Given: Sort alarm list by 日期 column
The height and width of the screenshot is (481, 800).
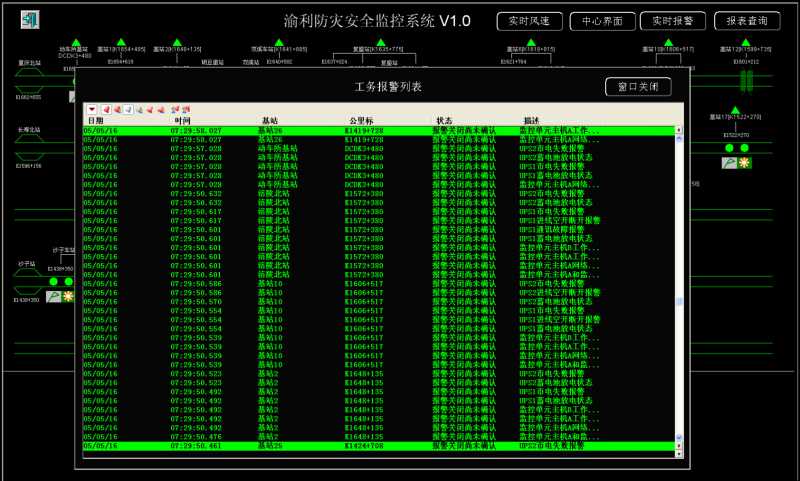Looking at the screenshot, I should tap(96, 121).
